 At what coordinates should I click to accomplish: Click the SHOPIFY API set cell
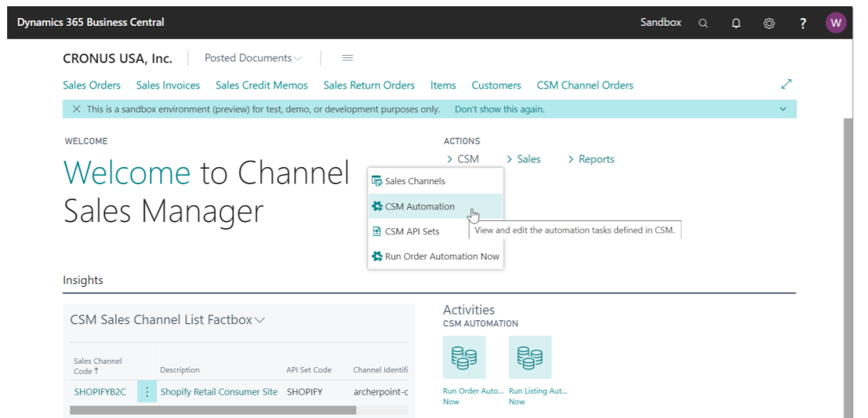(x=304, y=392)
